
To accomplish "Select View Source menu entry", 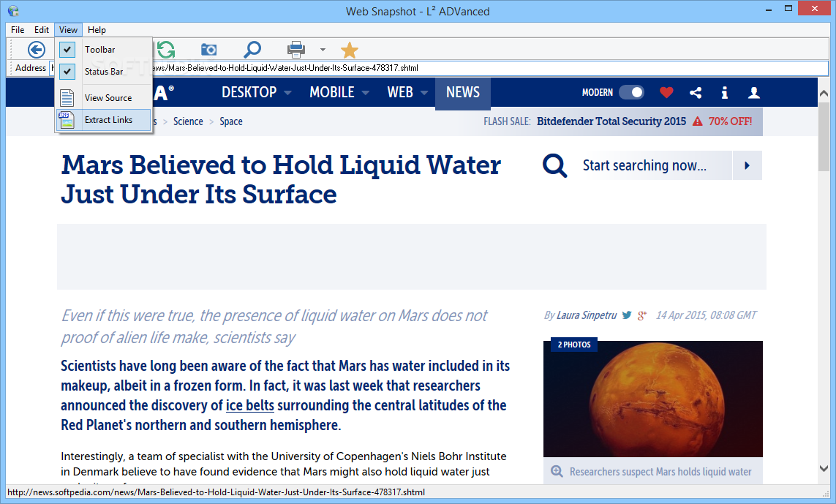I will point(103,98).
